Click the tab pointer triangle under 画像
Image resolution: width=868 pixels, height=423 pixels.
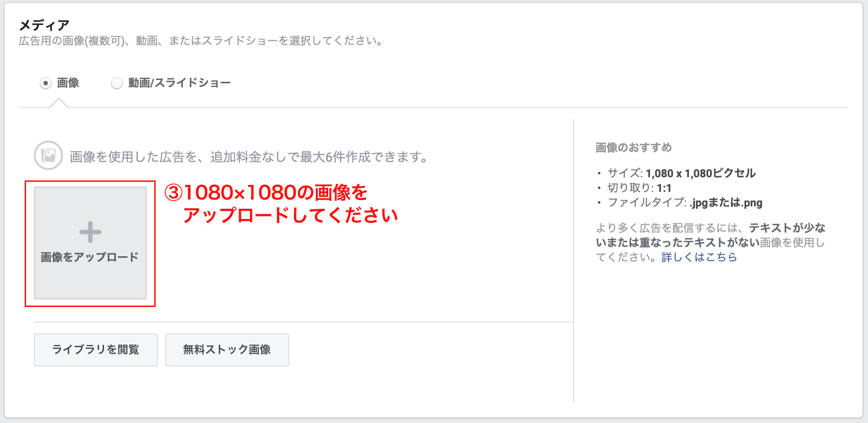[x=58, y=103]
